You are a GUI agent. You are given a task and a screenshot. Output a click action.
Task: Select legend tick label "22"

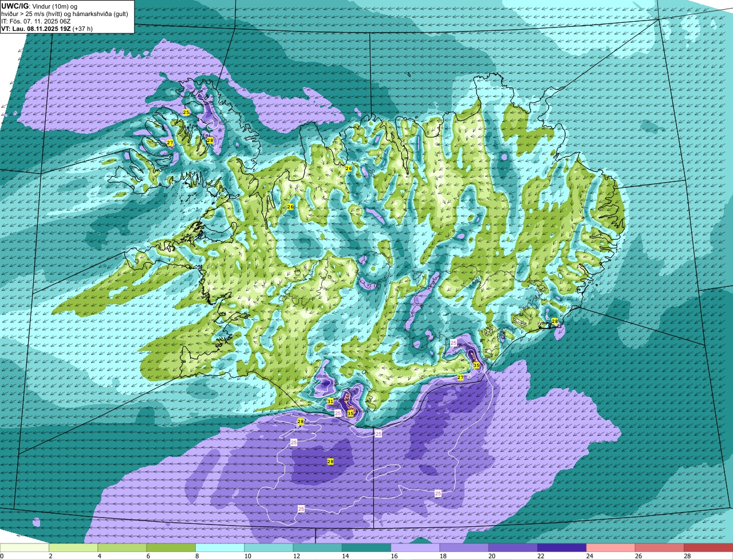coord(539,556)
